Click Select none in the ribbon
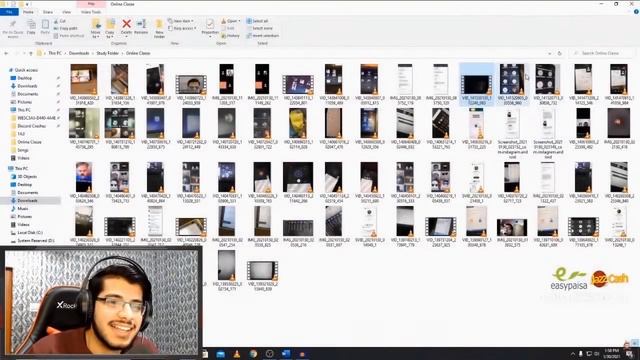640x360 pixels. coord(259,28)
